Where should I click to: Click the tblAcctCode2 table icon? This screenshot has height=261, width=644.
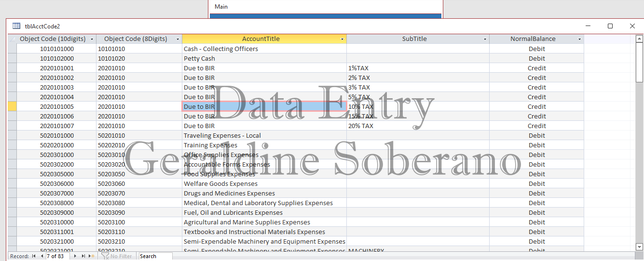(x=16, y=26)
